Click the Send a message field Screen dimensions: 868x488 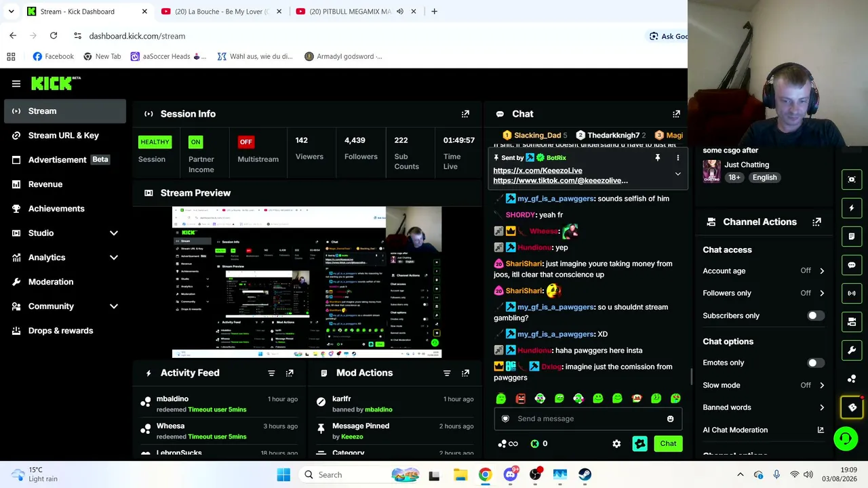(588, 419)
